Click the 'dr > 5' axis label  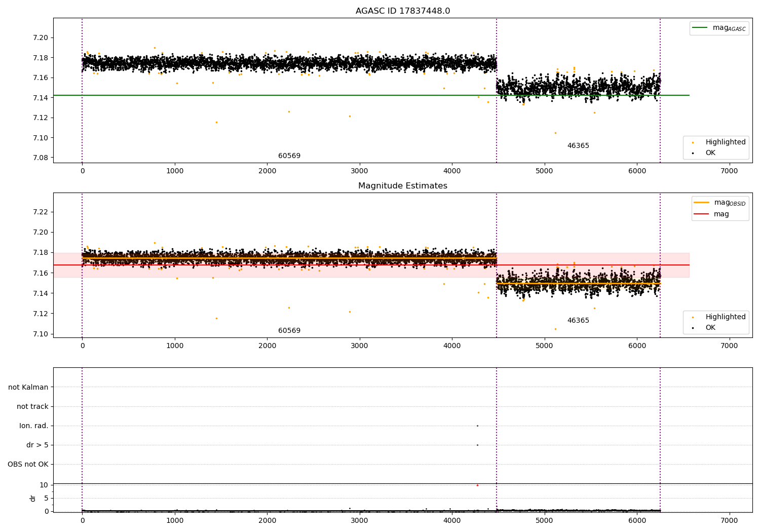pos(37,445)
